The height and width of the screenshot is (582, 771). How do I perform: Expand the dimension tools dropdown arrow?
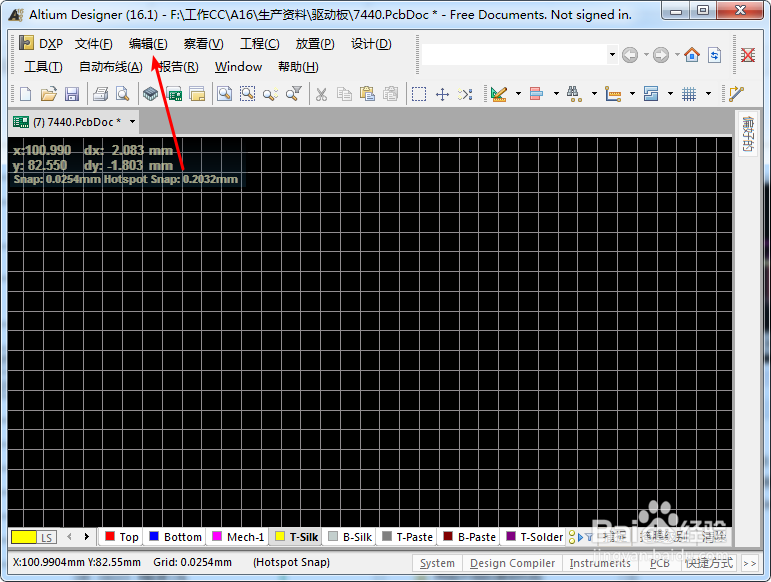coord(632,93)
